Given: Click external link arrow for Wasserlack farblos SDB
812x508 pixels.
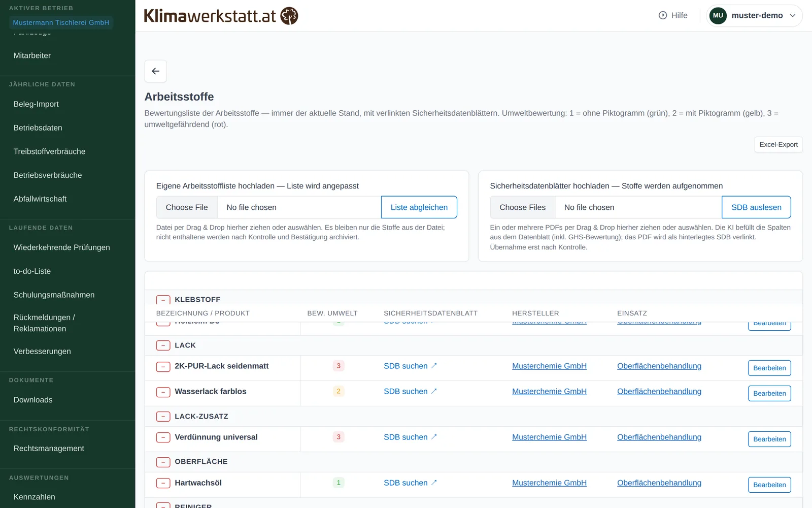Looking at the screenshot, I should point(434,391).
